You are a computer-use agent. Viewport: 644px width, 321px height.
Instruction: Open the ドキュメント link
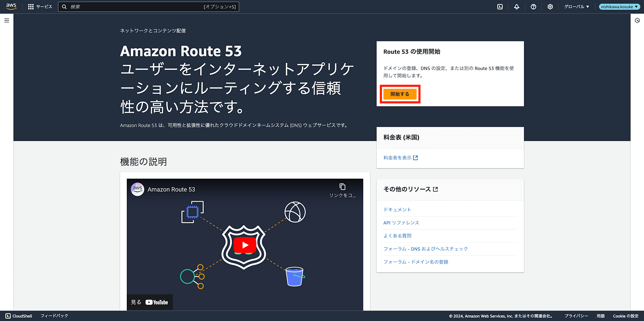[397, 209]
